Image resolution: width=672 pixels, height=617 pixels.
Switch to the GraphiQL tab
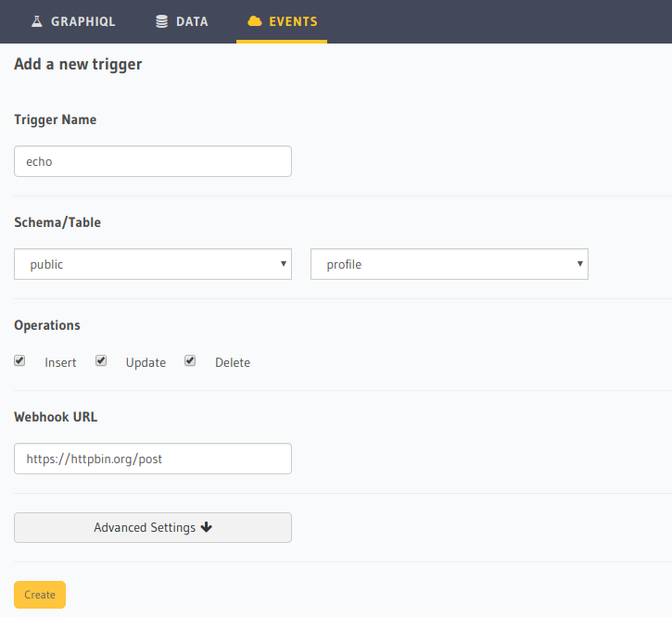click(x=82, y=21)
